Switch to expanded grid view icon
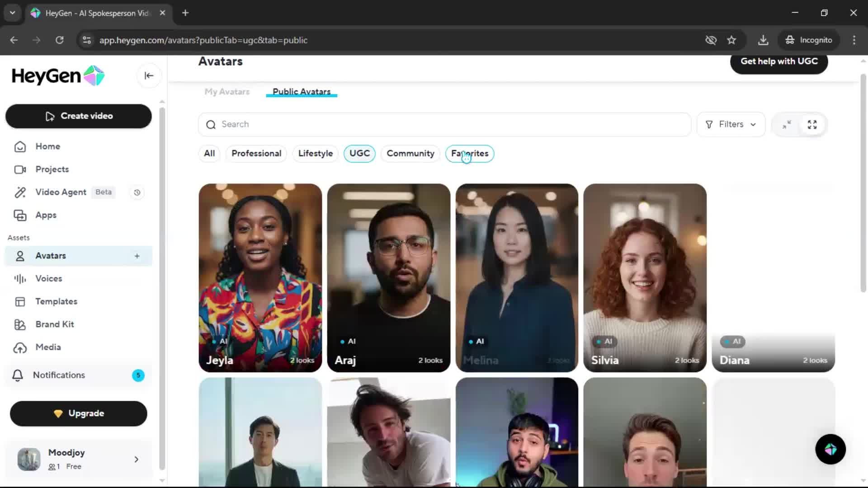This screenshot has width=868, height=488. (812, 124)
